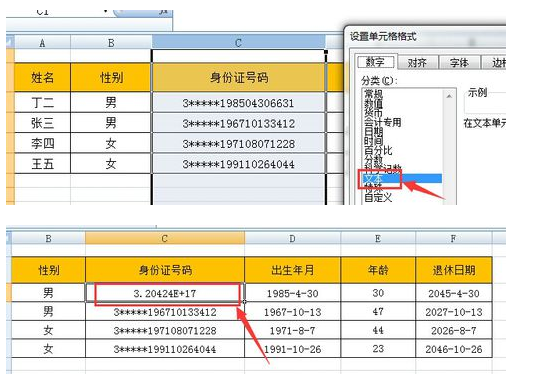Click the 姓名 header cell
Image resolution: width=534 pixels, height=374 pixels.
pyautogui.click(x=42, y=77)
